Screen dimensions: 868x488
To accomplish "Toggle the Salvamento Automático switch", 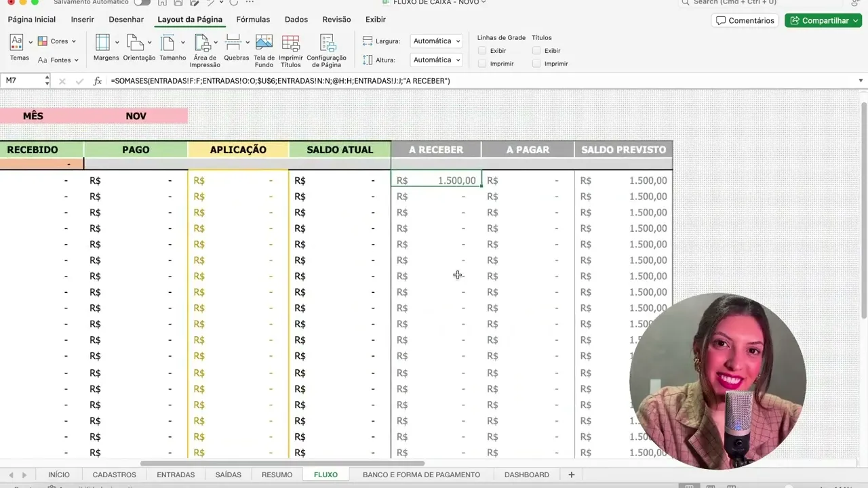I will (142, 3).
